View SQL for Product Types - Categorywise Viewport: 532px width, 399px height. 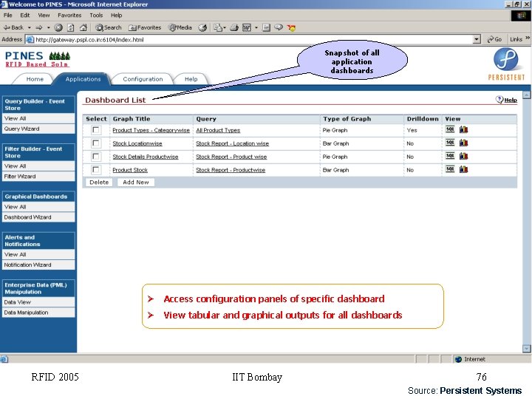coord(450,129)
